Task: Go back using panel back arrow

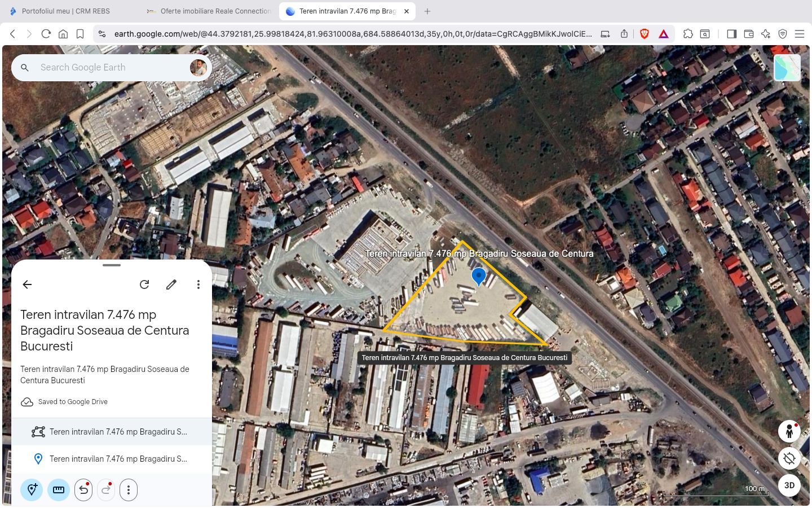Action: (27, 284)
